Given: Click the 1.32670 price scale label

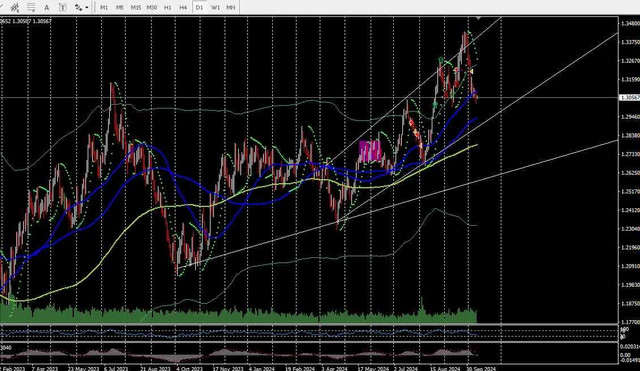Looking at the screenshot, I should click(x=630, y=61).
